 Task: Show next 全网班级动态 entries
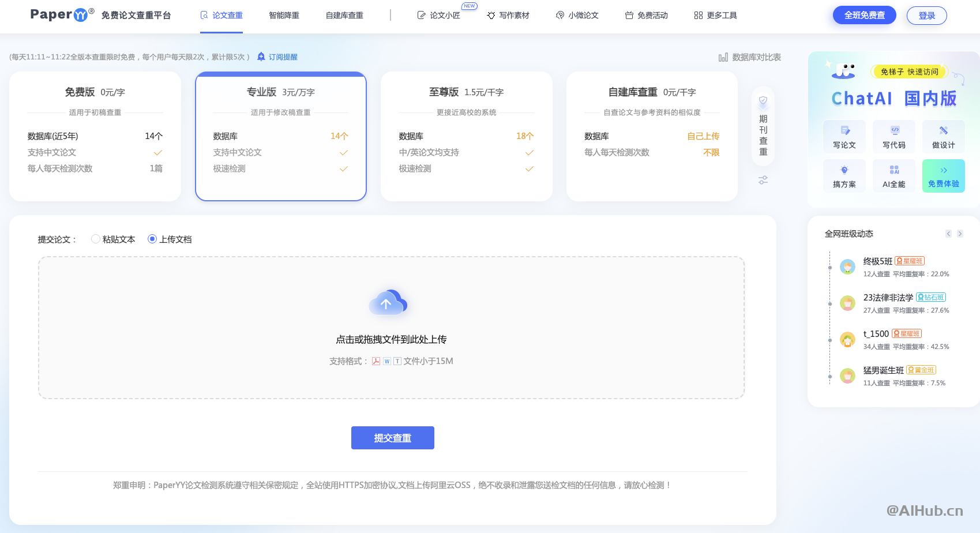(x=960, y=234)
